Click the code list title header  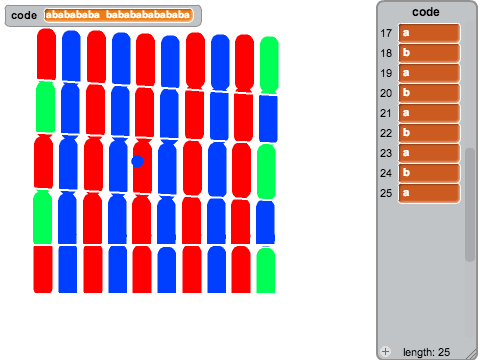426,12
